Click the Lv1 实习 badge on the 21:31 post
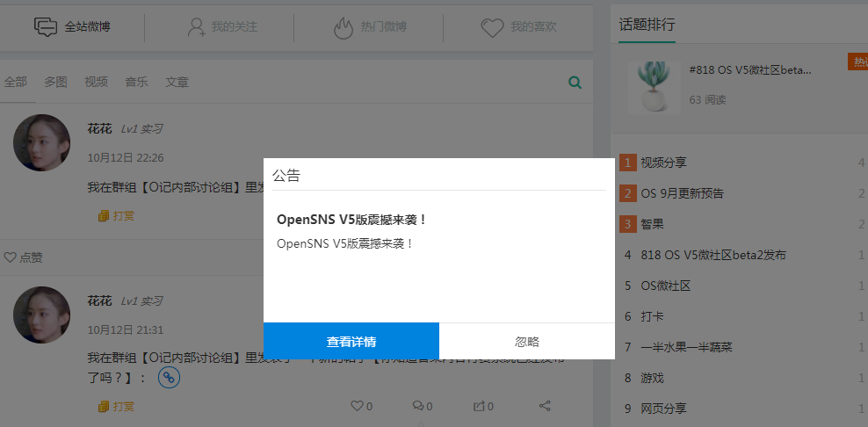 (x=141, y=300)
